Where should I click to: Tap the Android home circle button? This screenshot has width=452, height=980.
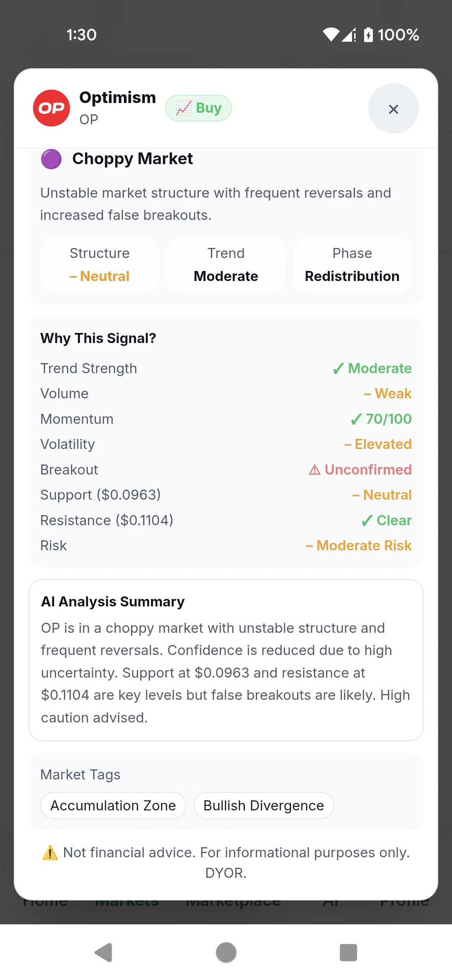pyautogui.click(x=226, y=953)
